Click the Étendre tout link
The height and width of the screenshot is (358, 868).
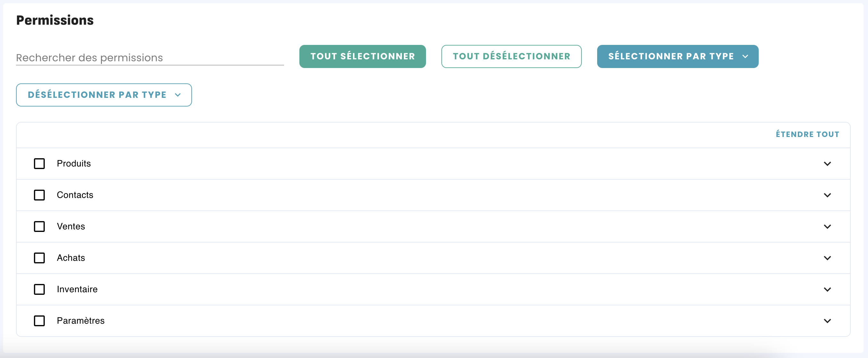pos(807,134)
